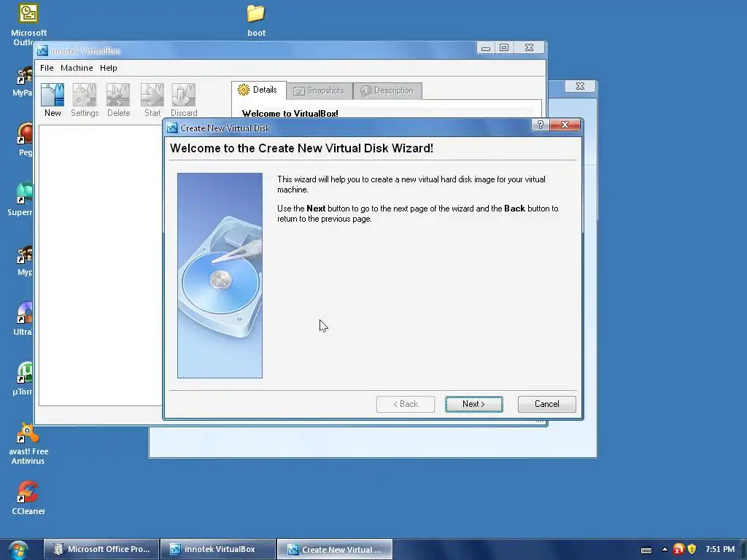Select the UltraISO desktop icon

click(x=23, y=319)
